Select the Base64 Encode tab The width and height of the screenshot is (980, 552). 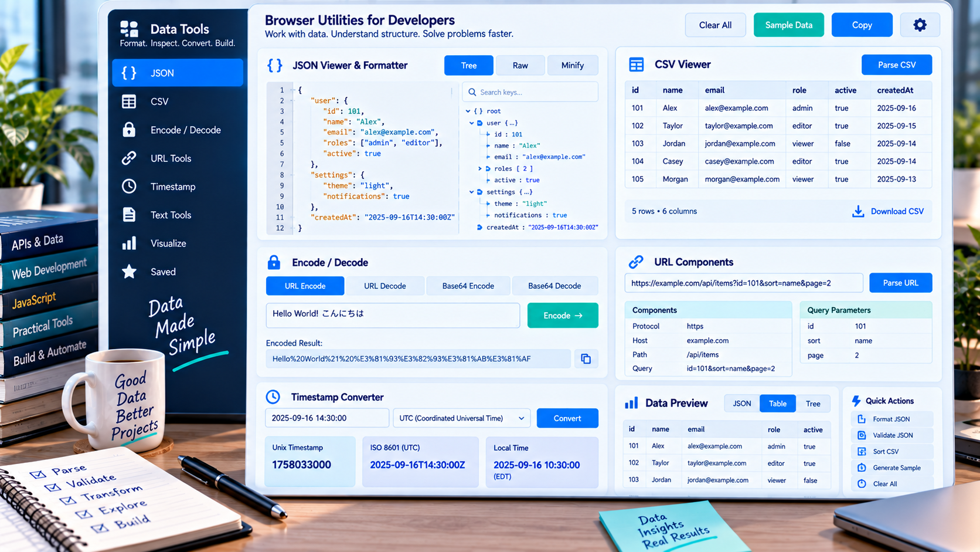coord(468,286)
